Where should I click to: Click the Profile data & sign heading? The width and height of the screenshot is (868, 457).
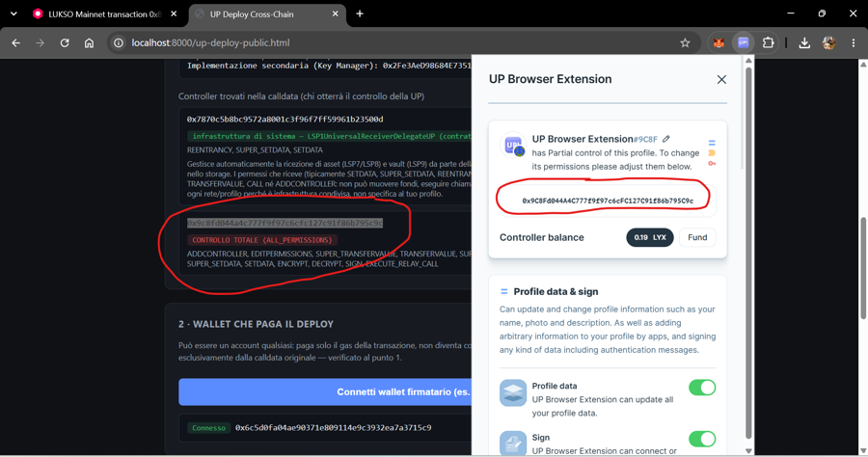[x=556, y=291]
